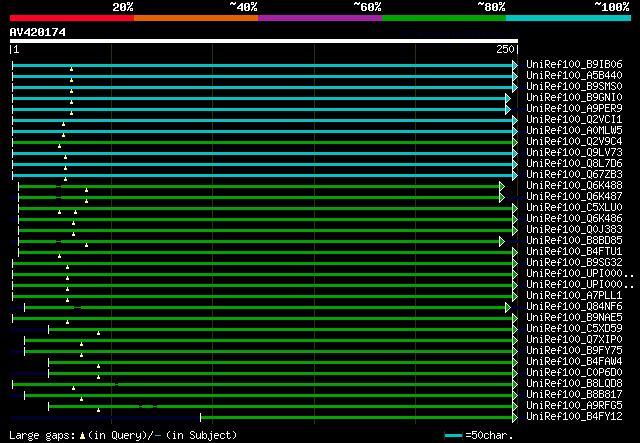640x443 pixels.
Task: Open the UniRef100_Q0J383 label
Action: (574, 229)
